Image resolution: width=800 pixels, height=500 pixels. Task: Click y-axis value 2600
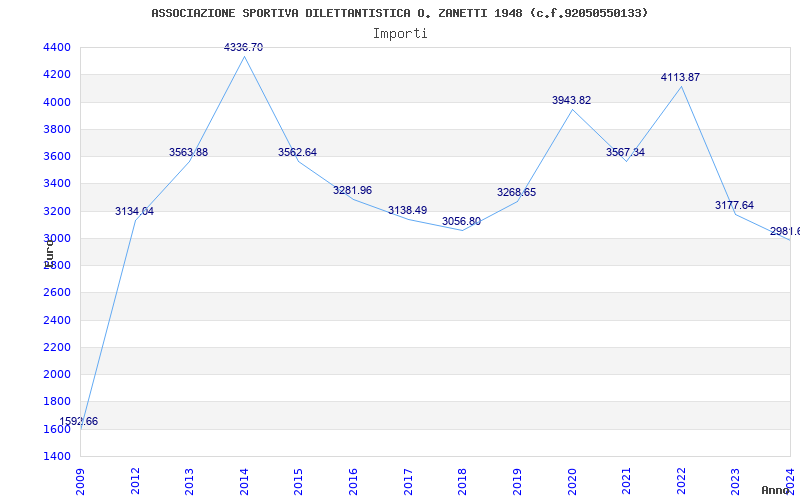pos(57,292)
